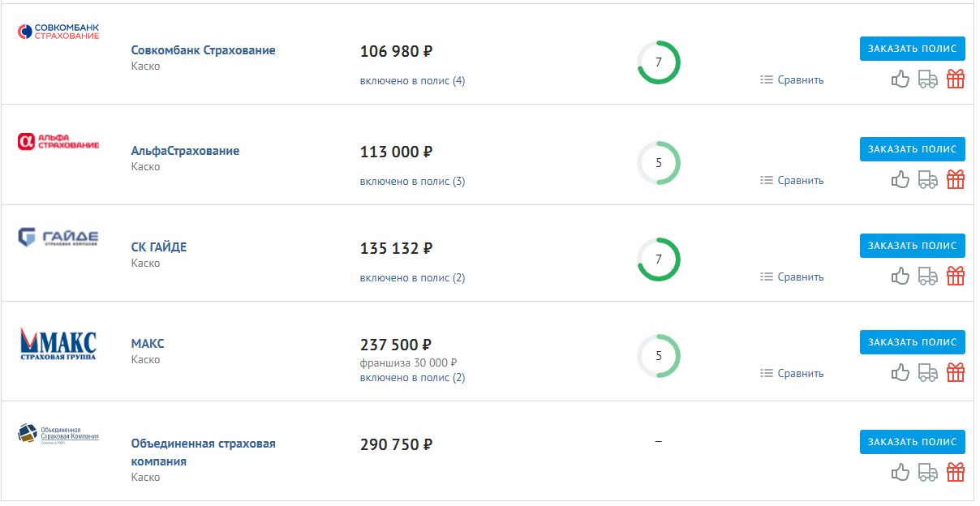Image resolution: width=980 pixels, height=506 pixels.
Task: Expand "включено в полис (4)" for Совкомбанк
Action: [412, 81]
